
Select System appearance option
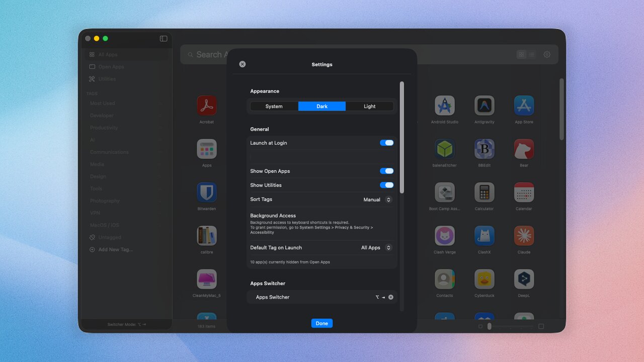pos(274,106)
